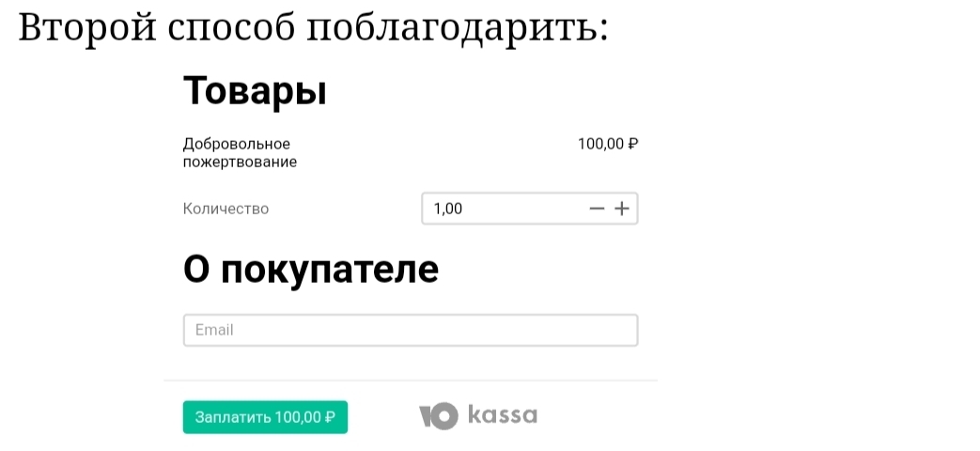Click the "Товары" section heading
This screenshot has width=980, height=451.
(x=255, y=91)
